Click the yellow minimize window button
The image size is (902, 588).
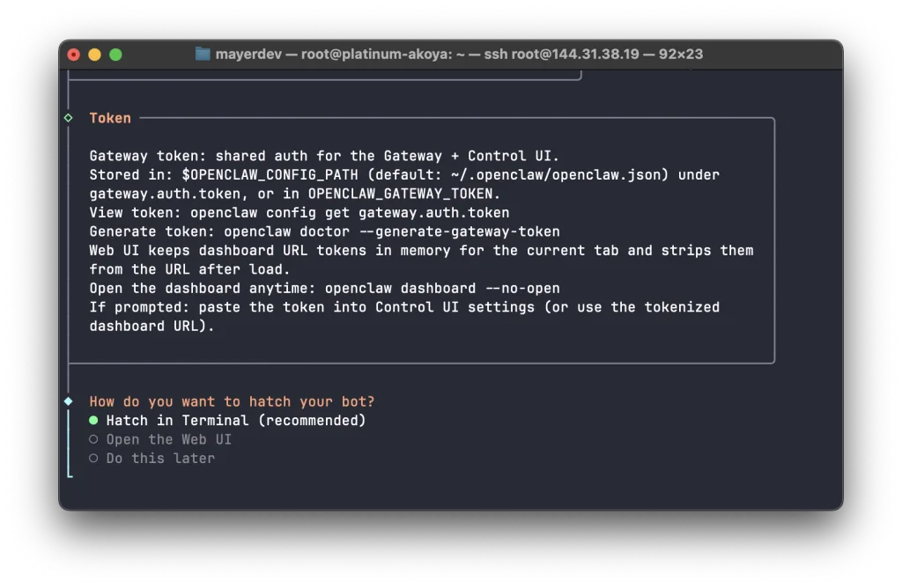(94, 55)
